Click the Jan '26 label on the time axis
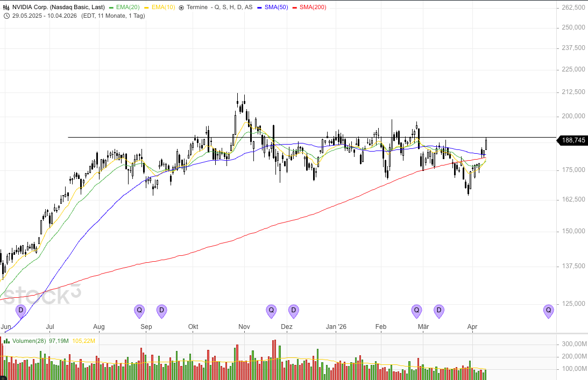Image resolution: width=588 pixels, height=380 pixels. coord(336,327)
